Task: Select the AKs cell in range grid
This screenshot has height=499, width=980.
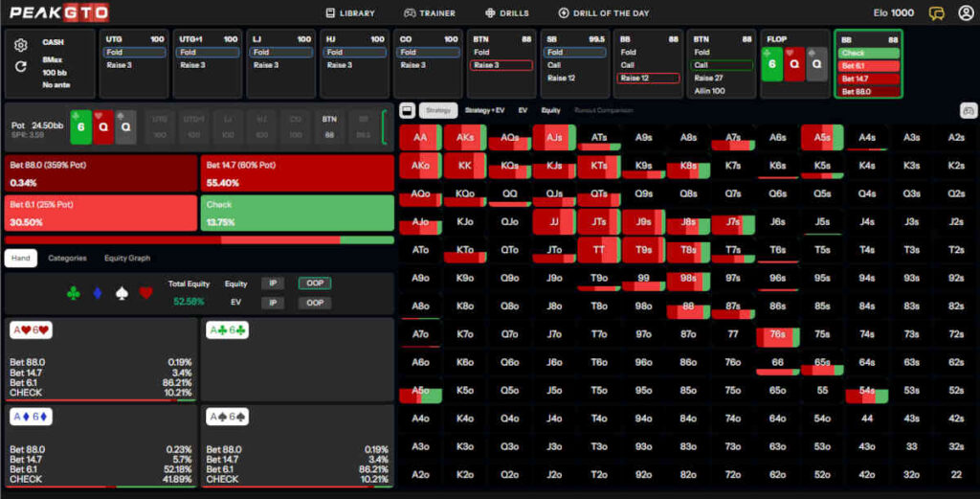Action: pos(465,138)
